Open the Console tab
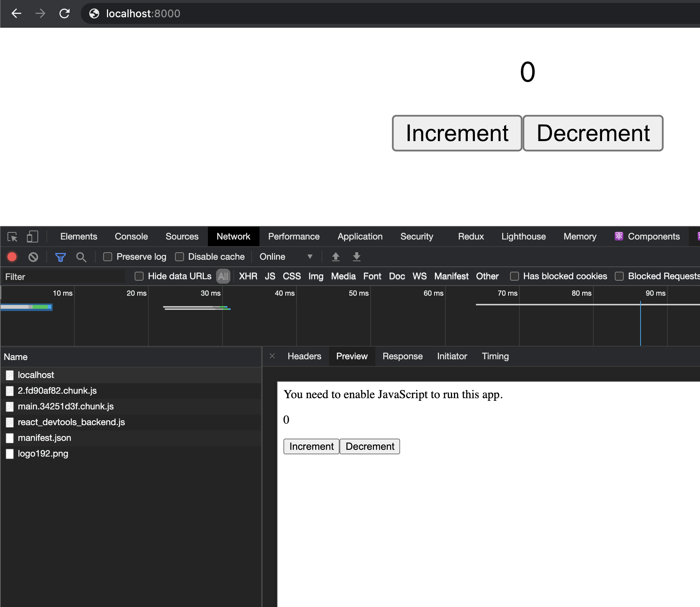700x607 pixels. click(131, 237)
